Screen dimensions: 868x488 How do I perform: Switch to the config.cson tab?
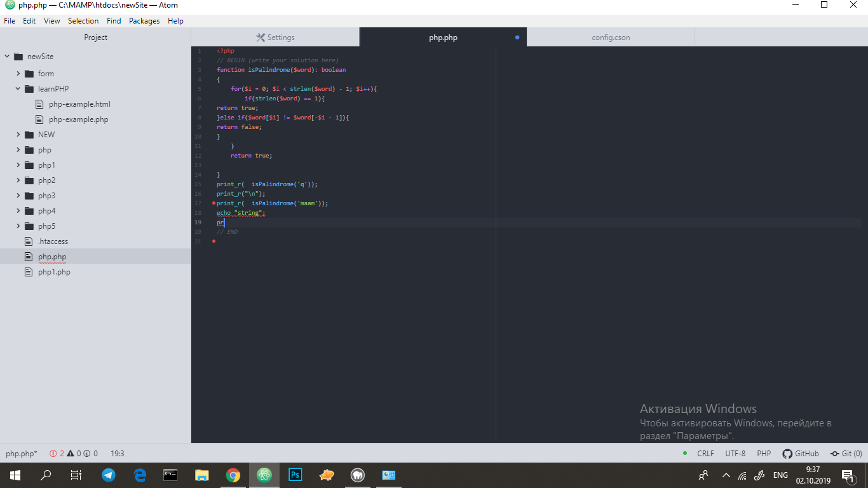click(611, 37)
